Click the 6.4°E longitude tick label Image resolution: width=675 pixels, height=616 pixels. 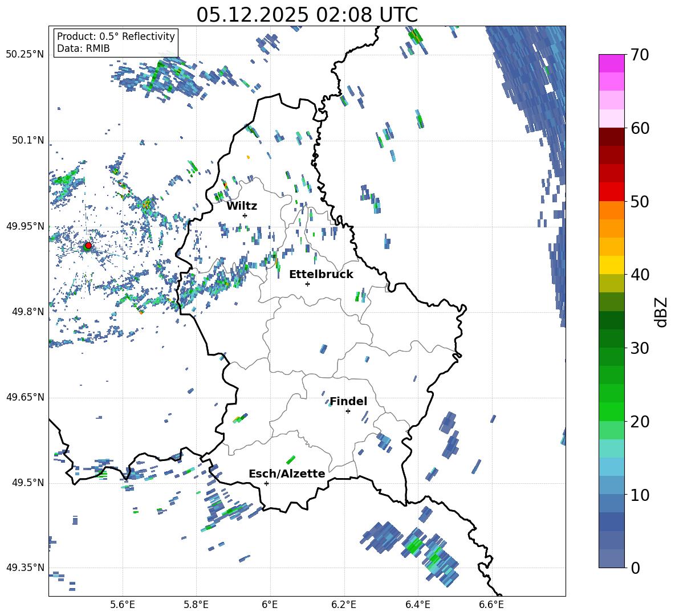click(417, 605)
